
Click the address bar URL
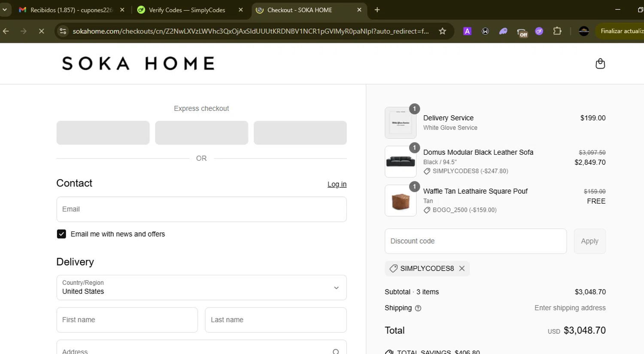(x=251, y=31)
